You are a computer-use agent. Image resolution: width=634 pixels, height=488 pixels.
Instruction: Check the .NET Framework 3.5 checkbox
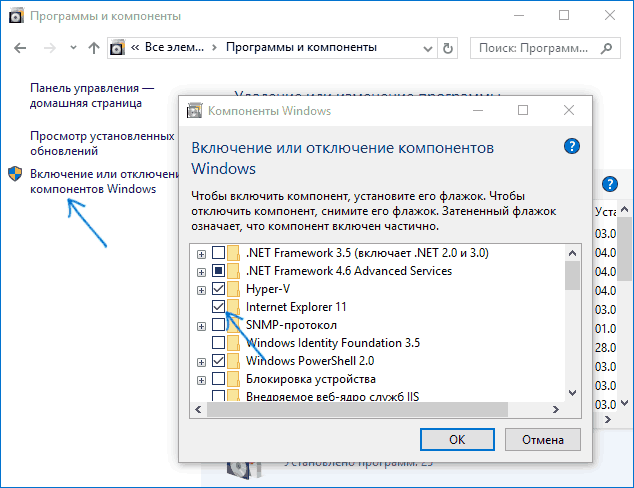tap(218, 253)
